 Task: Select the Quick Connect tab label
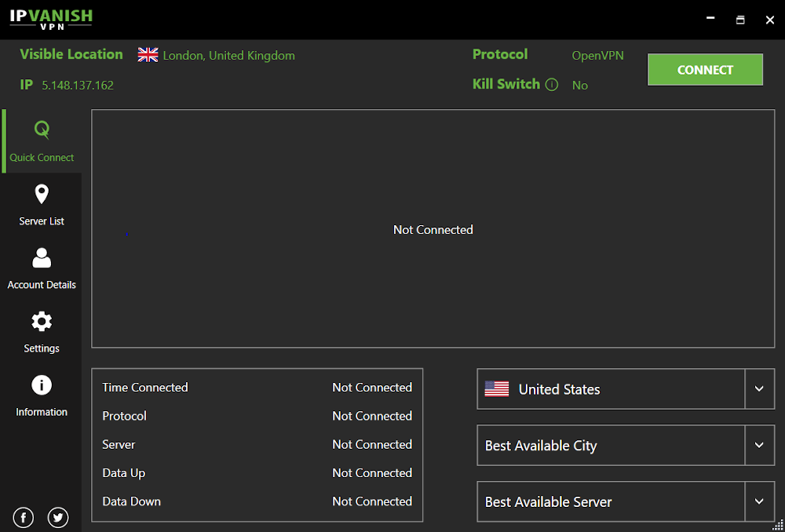[42, 157]
